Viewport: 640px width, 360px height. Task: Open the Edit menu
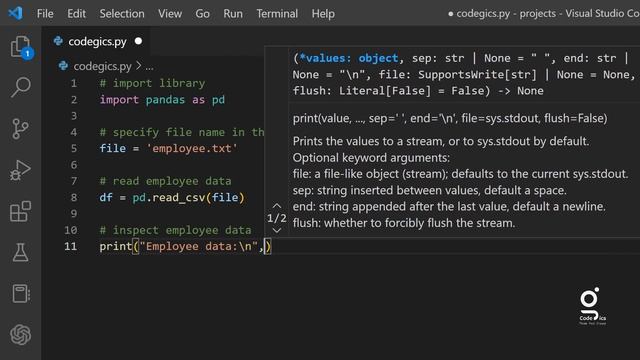76,14
